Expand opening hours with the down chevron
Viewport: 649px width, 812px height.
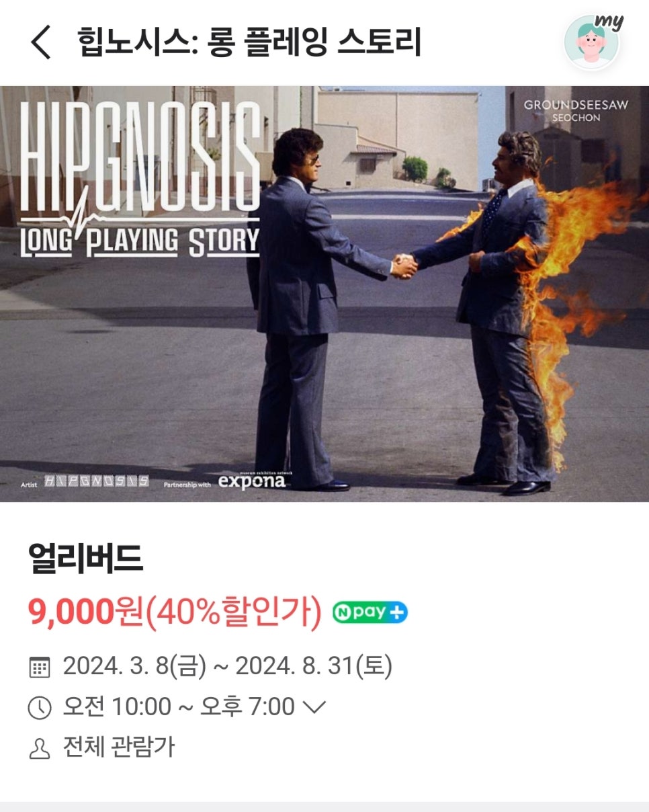point(314,707)
